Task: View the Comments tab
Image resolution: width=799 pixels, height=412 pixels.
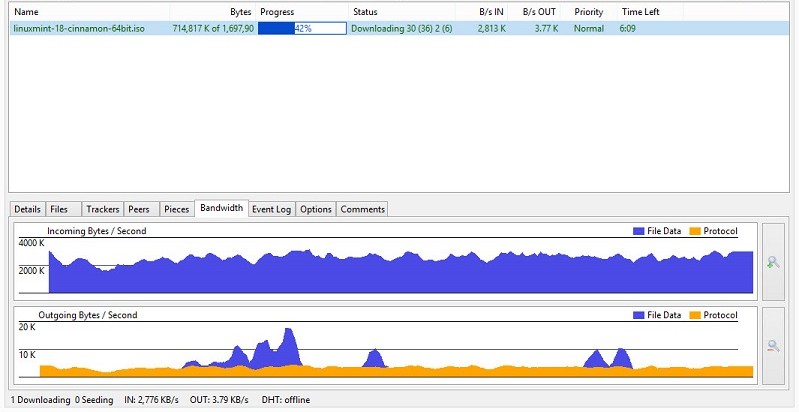Action: click(361, 209)
